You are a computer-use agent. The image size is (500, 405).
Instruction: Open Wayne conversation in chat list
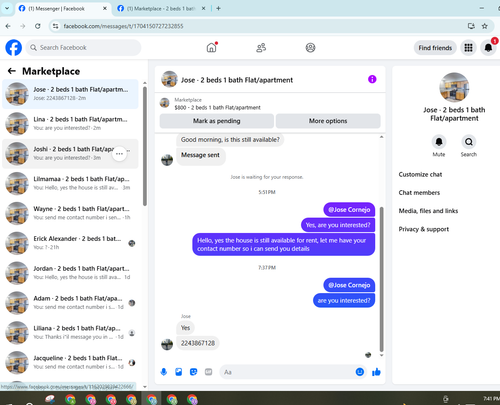(x=70, y=213)
